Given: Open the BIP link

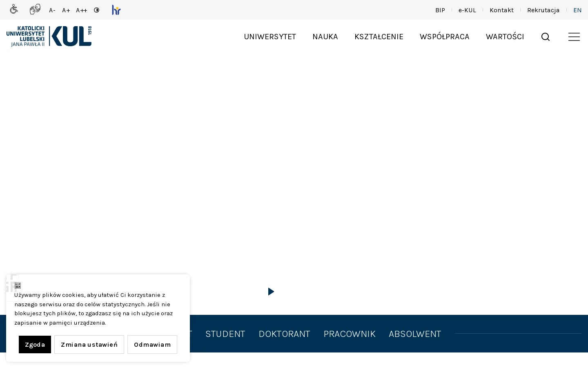Looking at the screenshot, I should (440, 10).
